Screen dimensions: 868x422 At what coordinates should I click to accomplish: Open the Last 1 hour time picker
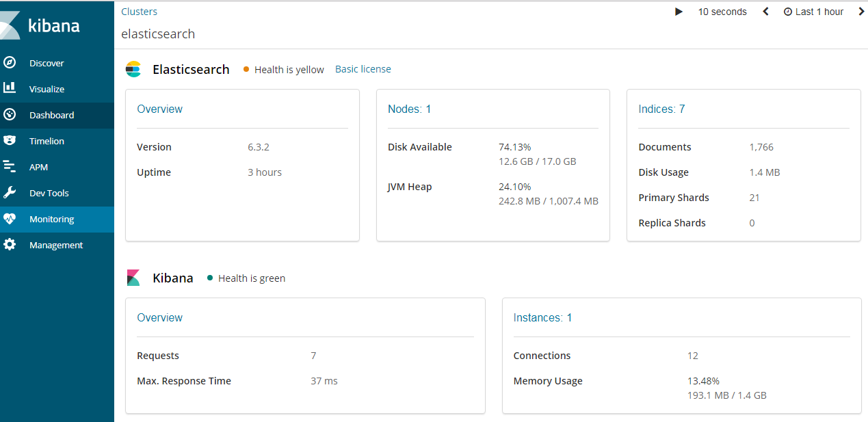tap(813, 12)
